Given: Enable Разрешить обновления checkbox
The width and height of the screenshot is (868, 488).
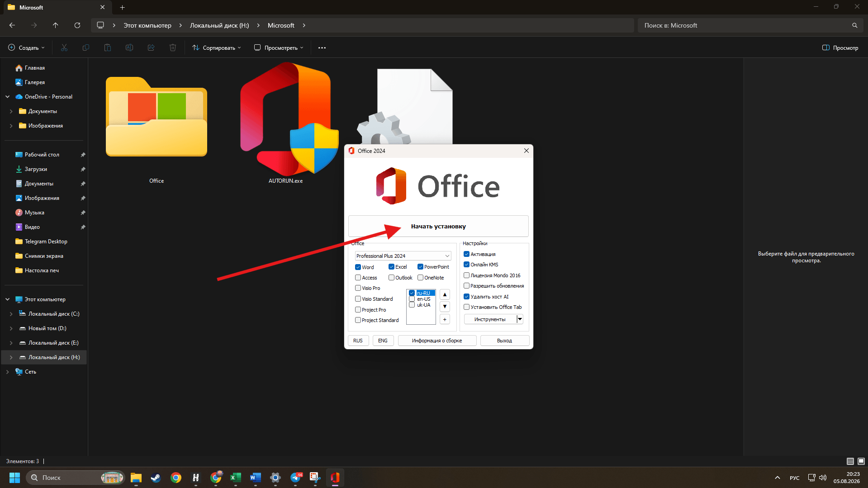Looking at the screenshot, I should pyautogui.click(x=466, y=286).
